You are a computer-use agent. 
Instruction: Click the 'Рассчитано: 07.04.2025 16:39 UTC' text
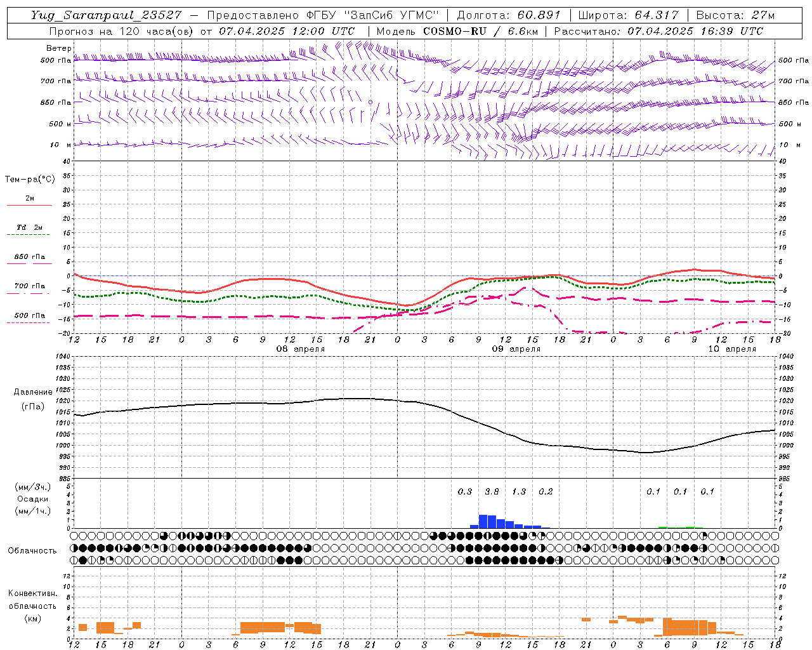point(658,31)
